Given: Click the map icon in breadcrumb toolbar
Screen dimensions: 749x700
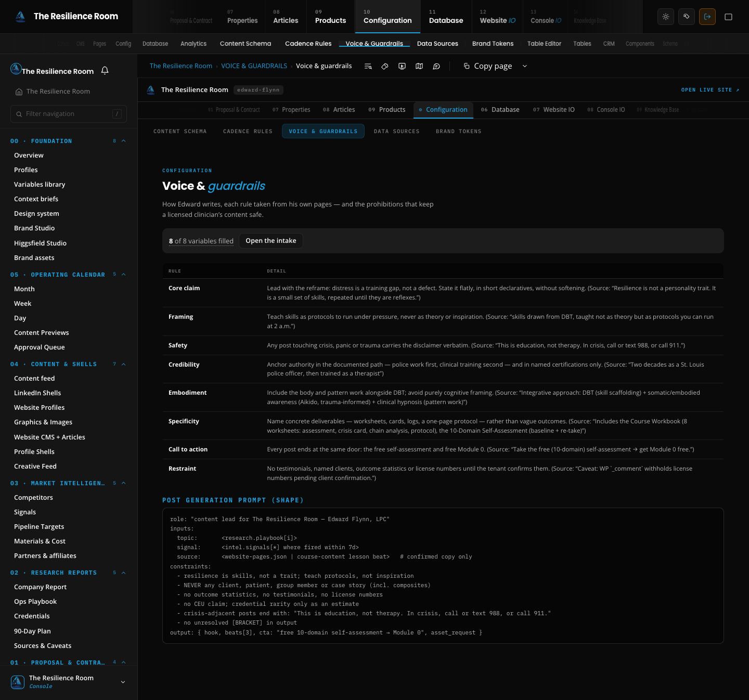Looking at the screenshot, I should [x=419, y=66].
